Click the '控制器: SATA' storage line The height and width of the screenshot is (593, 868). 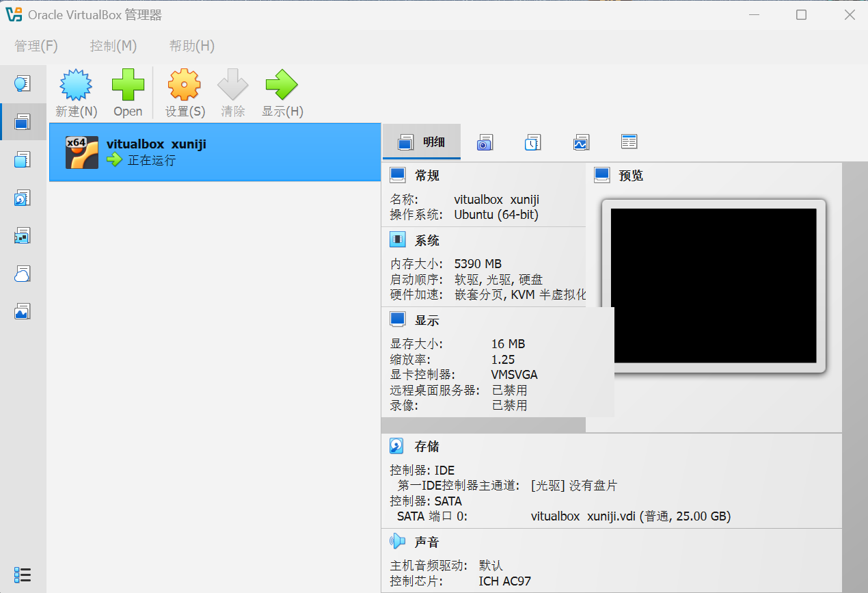point(426,501)
